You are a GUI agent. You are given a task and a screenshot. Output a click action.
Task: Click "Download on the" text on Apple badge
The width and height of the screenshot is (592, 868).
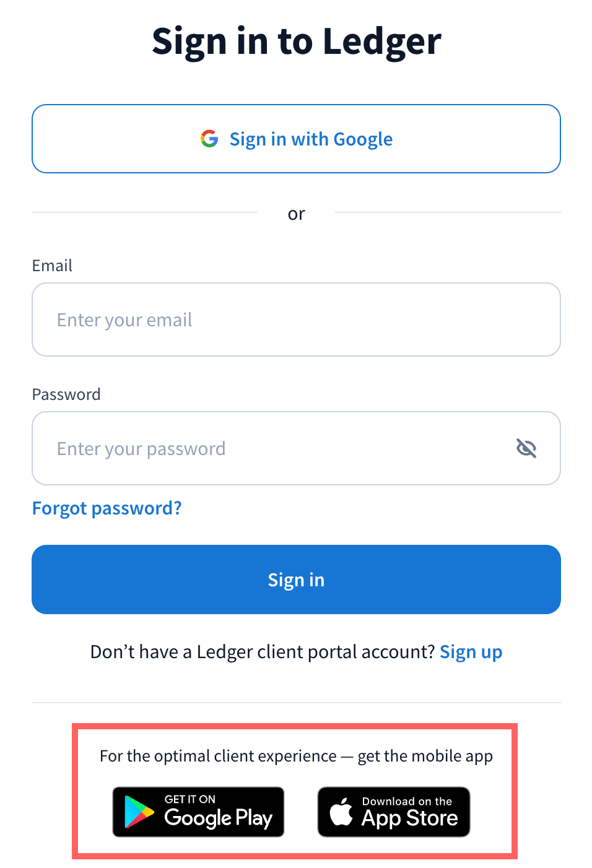[407, 801]
